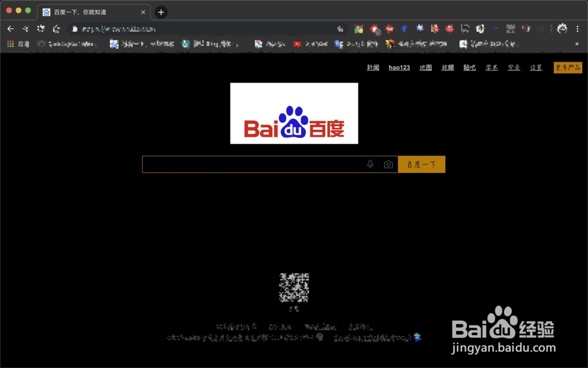
Task: Click the lock icon in the address bar
Action: (75, 29)
